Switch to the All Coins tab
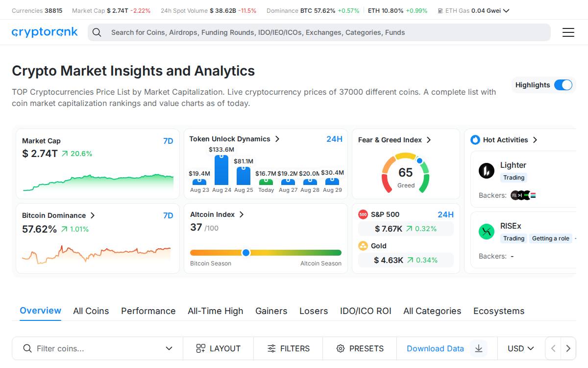The width and height of the screenshot is (588, 368). (91, 311)
